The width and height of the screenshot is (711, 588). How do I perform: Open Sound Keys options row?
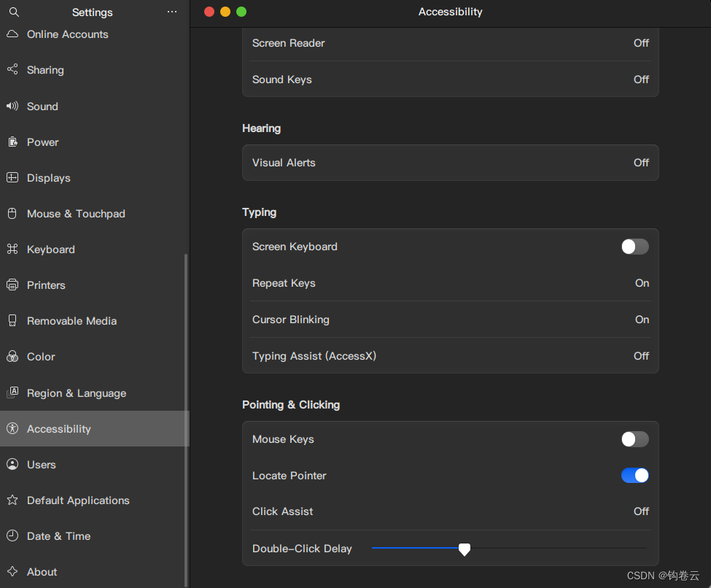click(450, 80)
